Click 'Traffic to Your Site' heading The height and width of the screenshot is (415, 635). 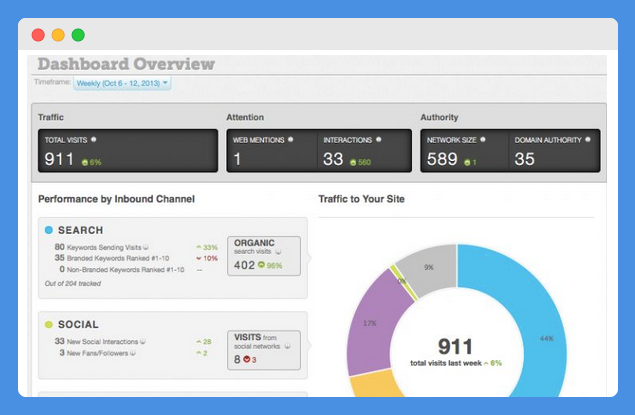[362, 199]
